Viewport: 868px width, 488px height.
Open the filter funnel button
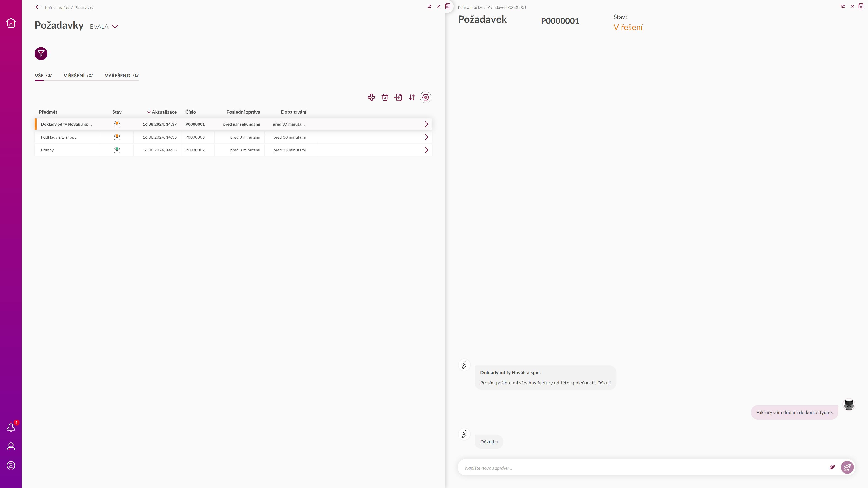point(41,54)
